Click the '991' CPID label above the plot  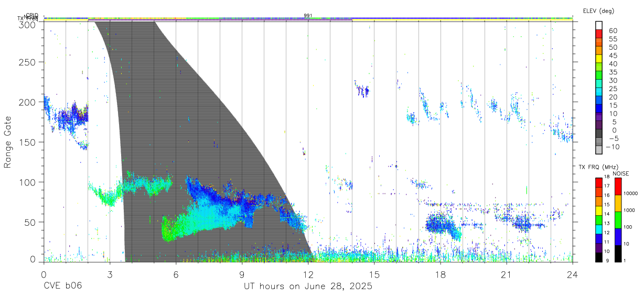308,16
